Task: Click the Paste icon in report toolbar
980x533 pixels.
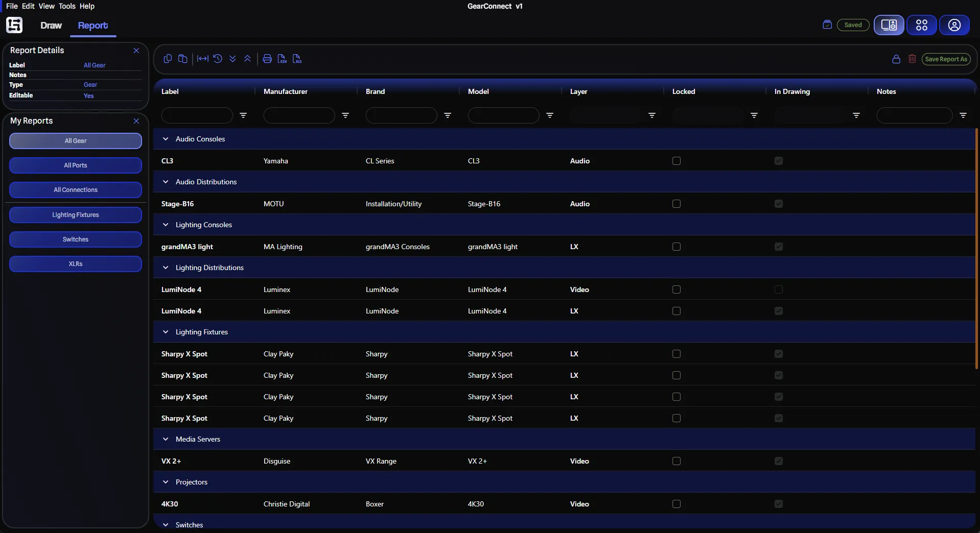Action: 182,59
